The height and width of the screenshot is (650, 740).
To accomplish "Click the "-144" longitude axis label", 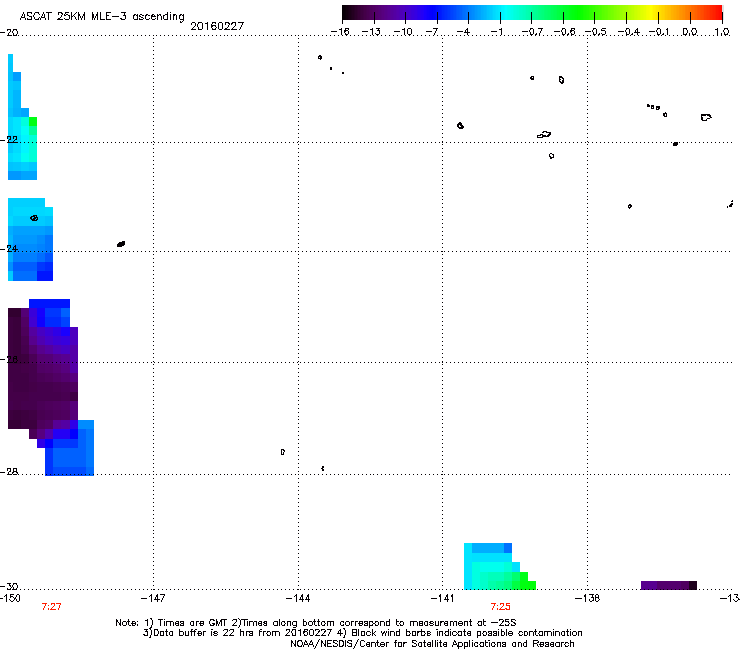I will click(x=298, y=598).
